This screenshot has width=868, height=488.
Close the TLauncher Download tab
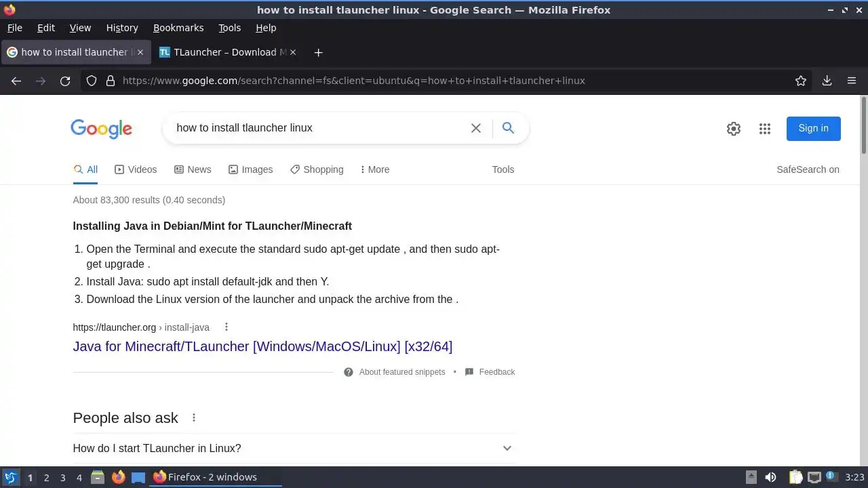point(292,52)
